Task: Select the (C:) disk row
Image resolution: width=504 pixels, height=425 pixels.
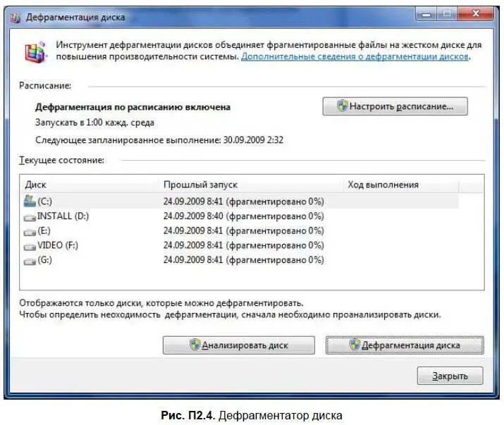Action: [240, 202]
